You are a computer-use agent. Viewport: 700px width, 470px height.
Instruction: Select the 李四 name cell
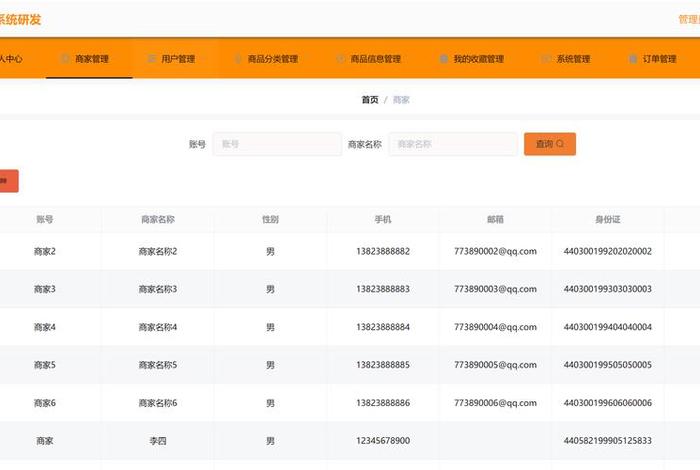tap(158, 441)
